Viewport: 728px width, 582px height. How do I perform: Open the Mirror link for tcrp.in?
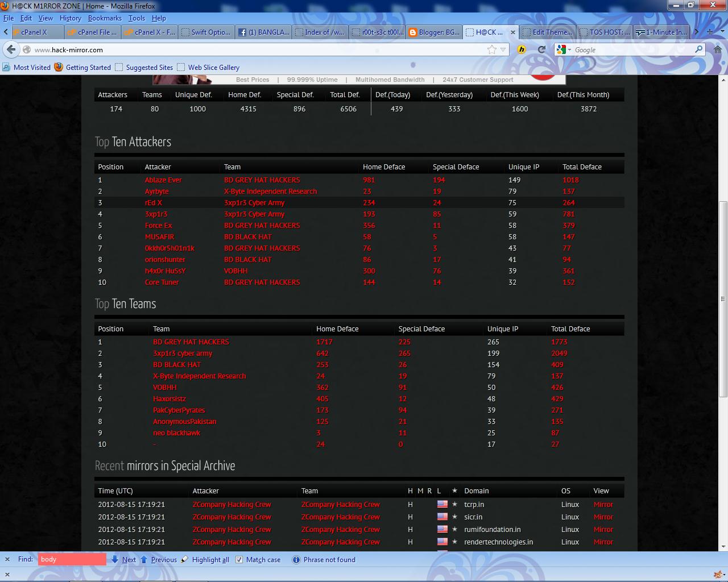[603, 504]
